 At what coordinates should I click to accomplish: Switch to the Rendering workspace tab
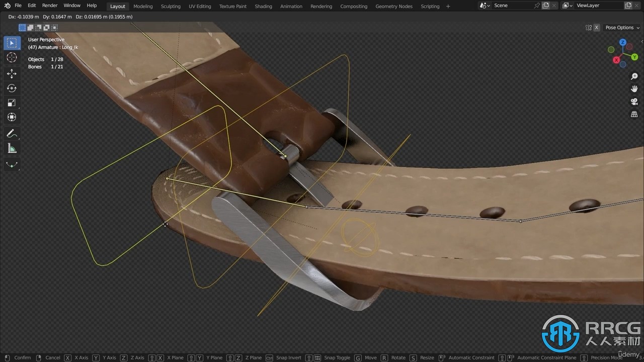321,6
